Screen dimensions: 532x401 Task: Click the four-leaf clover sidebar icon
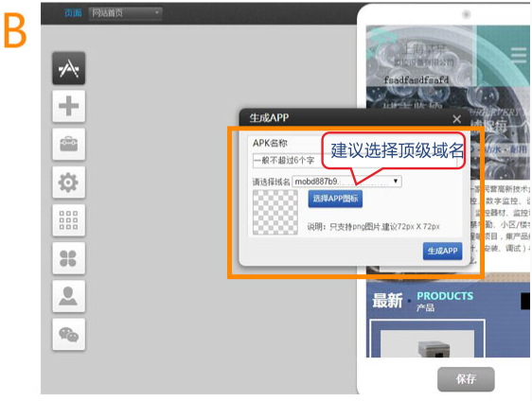pos(68,258)
